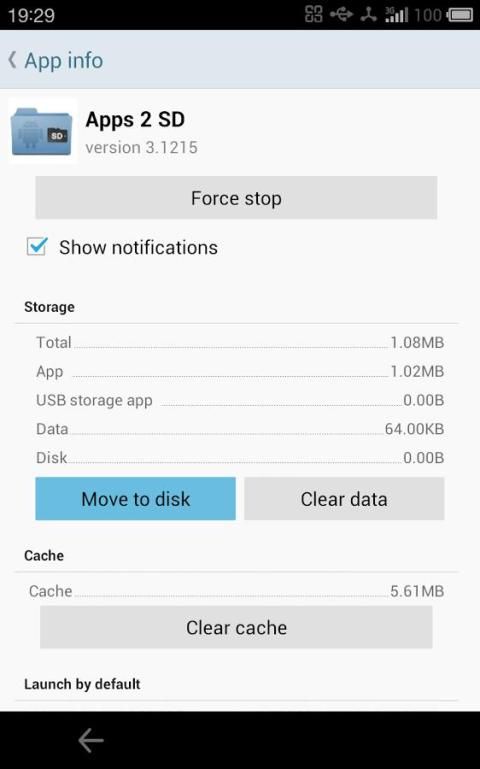
Task: Tap the Total storage 1.08MB row
Action: (x=240, y=342)
